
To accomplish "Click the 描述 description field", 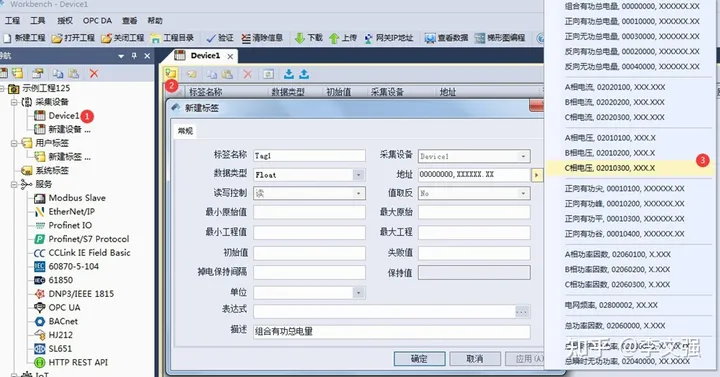I will tap(392, 332).
